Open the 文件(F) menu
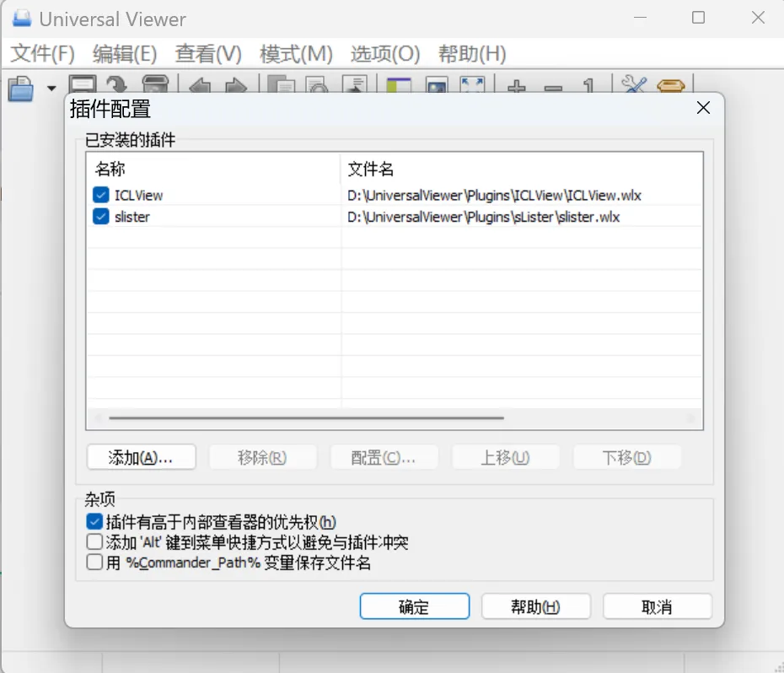Viewport: 784px width, 673px height. coord(42,53)
